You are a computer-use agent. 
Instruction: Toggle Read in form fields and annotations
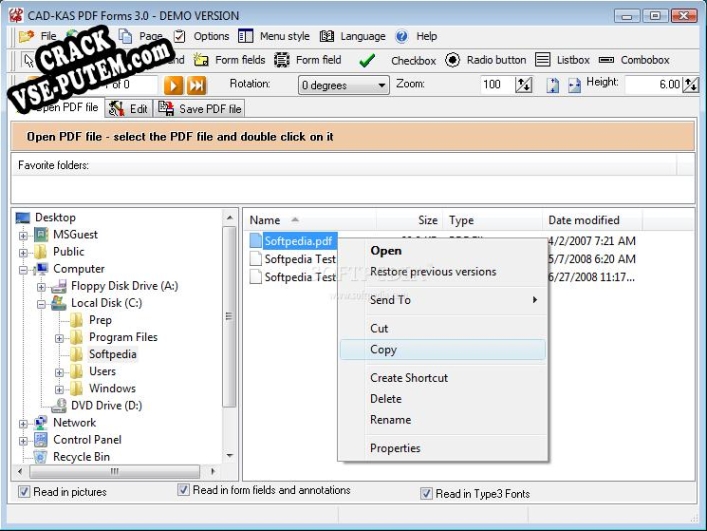tap(184, 490)
